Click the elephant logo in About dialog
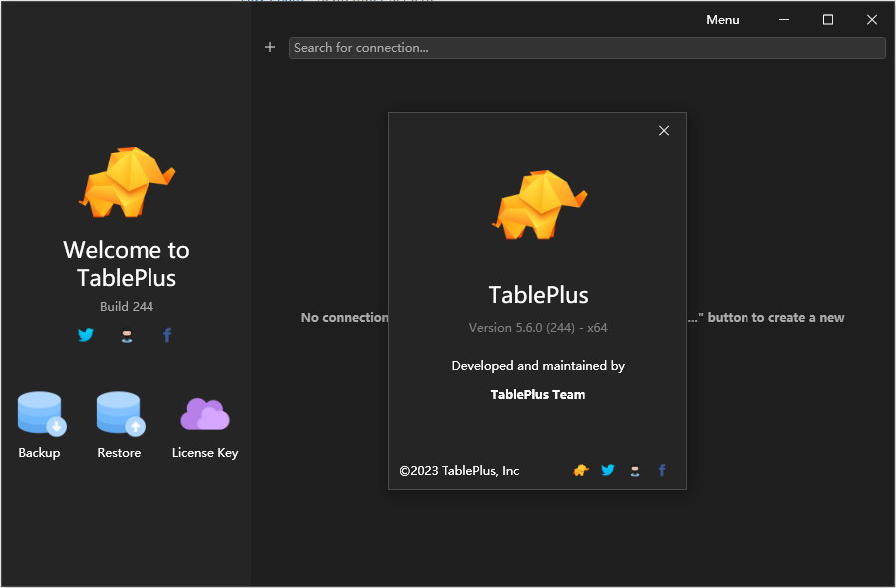Viewport: 896px width, 588px height. coord(540,204)
